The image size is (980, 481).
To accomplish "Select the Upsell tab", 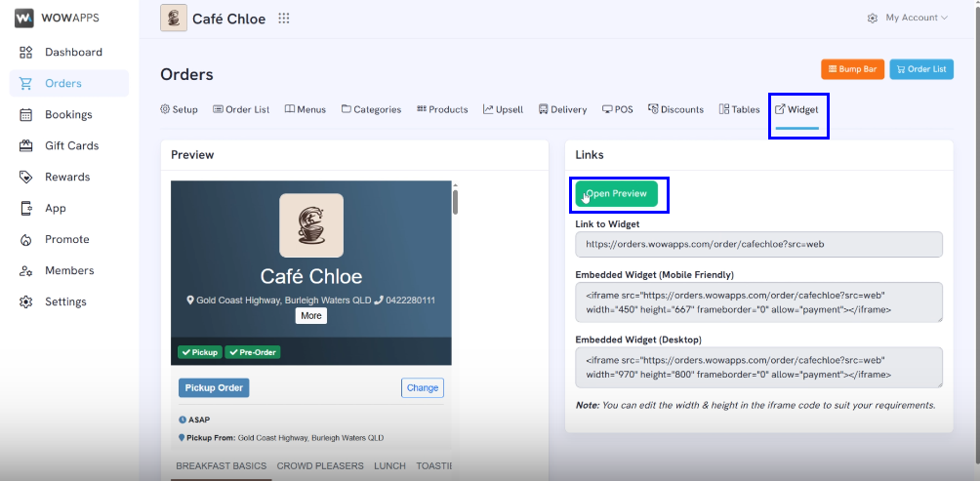I will coord(503,109).
